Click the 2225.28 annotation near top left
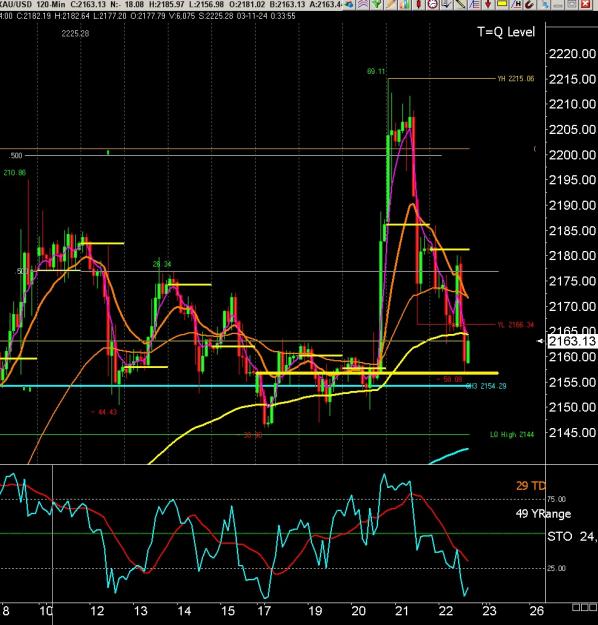598x625 pixels. (75, 33)
